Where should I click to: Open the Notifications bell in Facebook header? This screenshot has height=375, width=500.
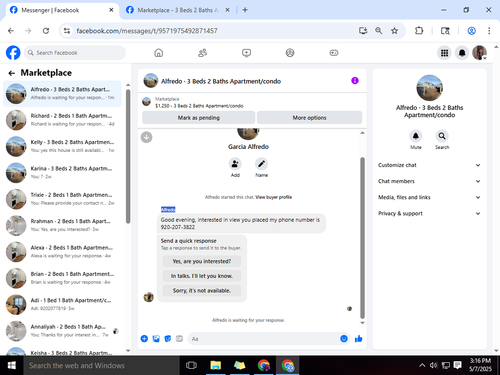point(462,53)
